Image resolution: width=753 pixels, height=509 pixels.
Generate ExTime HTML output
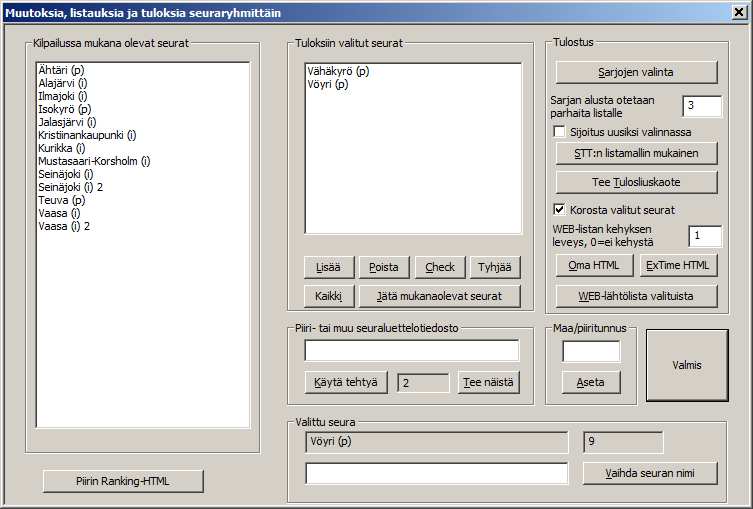[x=678, y=266]
